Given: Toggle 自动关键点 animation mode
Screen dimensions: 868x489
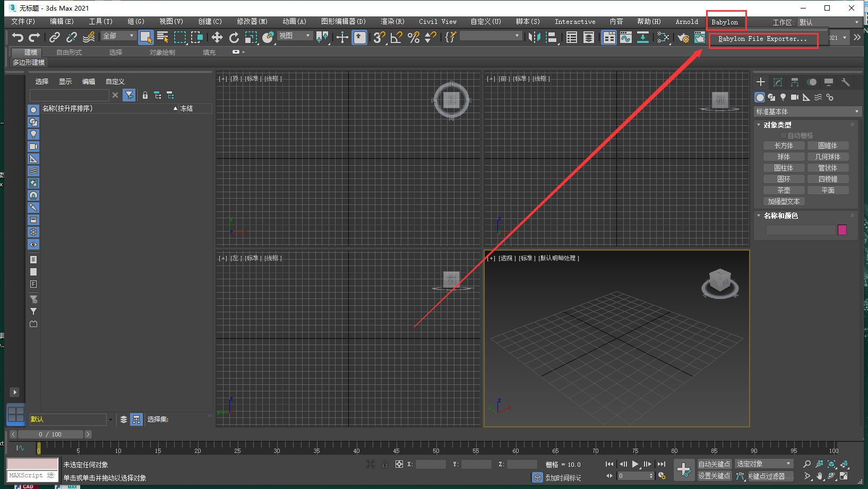Looking at the screenshot, I should pyautogui.click(x=714, y=463).
